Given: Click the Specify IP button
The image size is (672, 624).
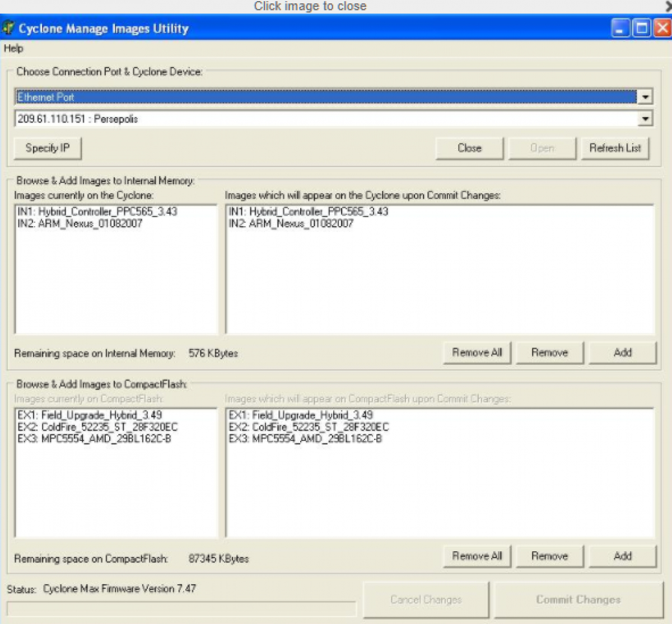Looking at the screenshot, I should (x=48, y=148).
